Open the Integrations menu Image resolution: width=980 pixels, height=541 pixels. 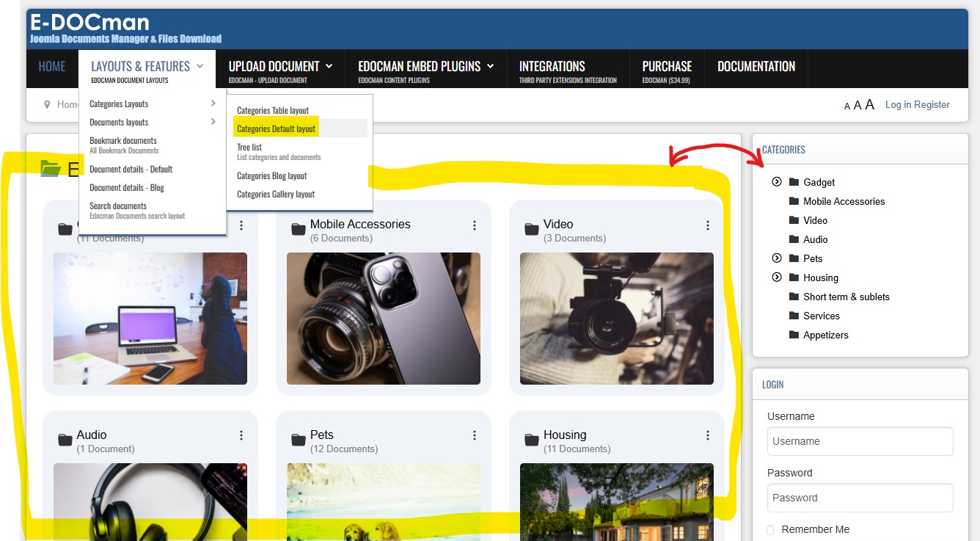568,70
